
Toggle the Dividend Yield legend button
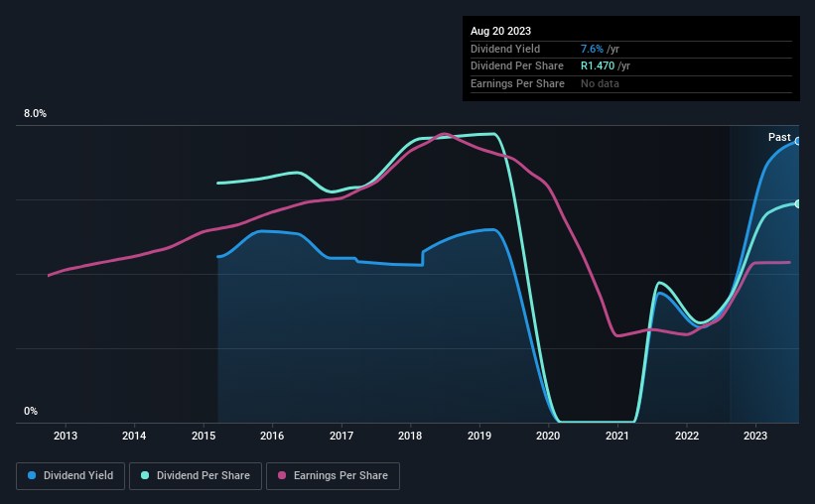[x=70, y=476]
